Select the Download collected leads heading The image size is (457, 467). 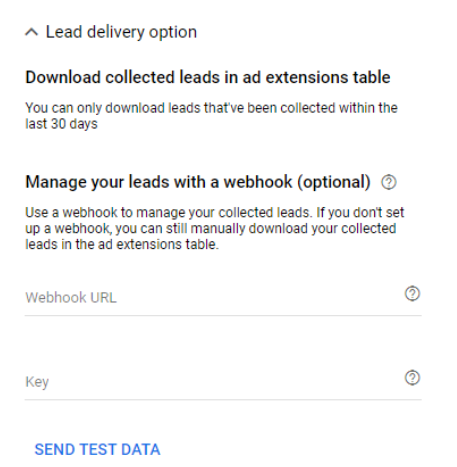[208, 77]
